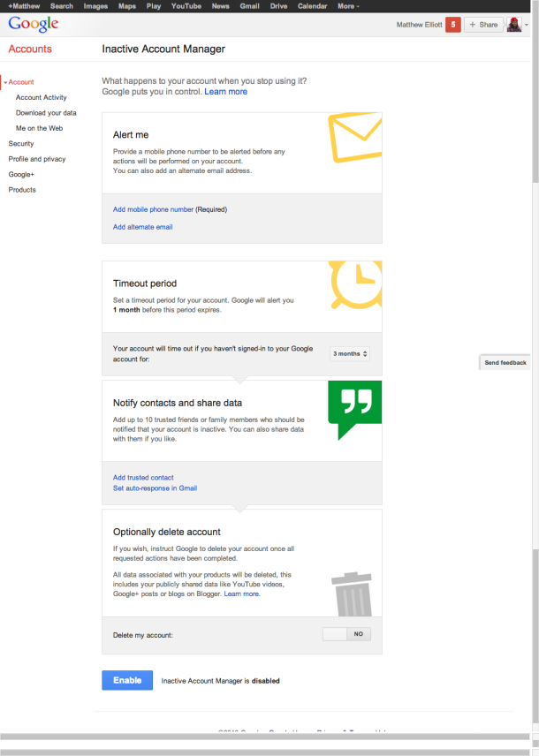Open Drive in the top bar
Image resolution: width=539 pixels, height=756 pixels.
[x=278, y=6]
